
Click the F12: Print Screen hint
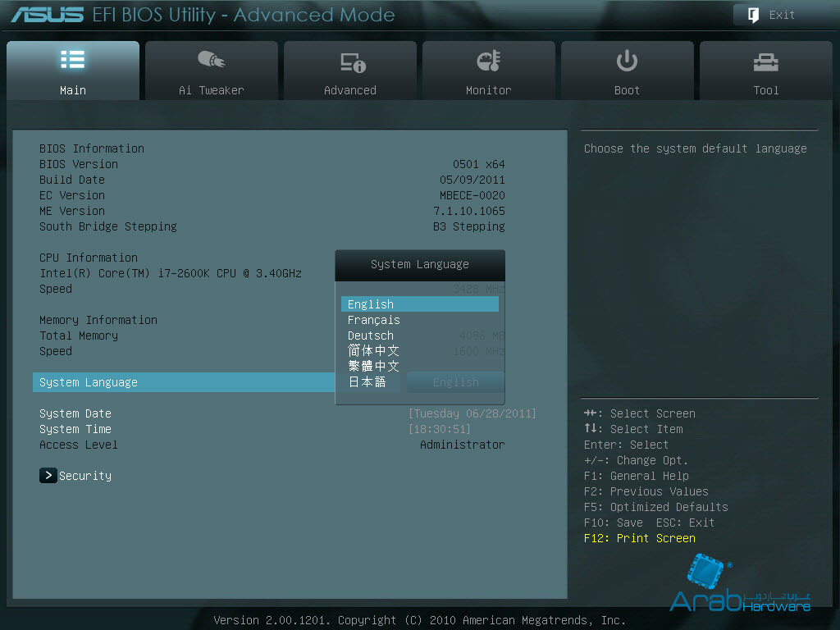640,538
